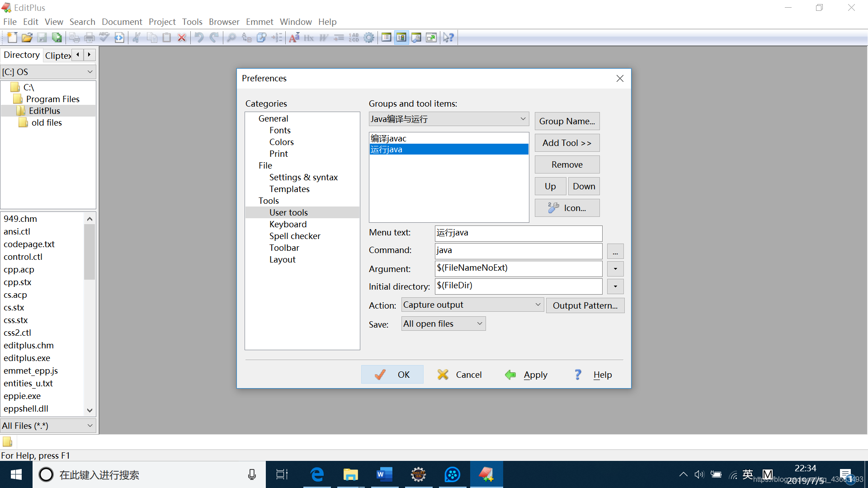Select 编译javac tool from list
This screenshot has width=868, height=488.
tap(448, 138)
